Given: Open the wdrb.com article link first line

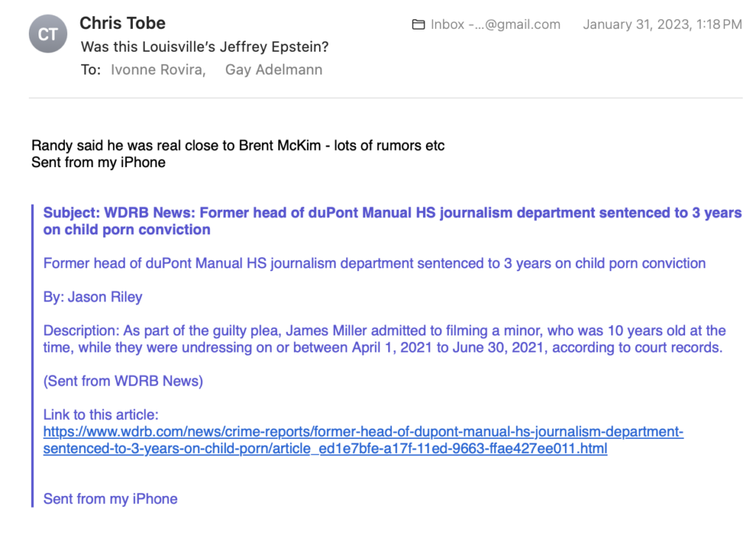Looking at the screenshot, I should (363, 432).
